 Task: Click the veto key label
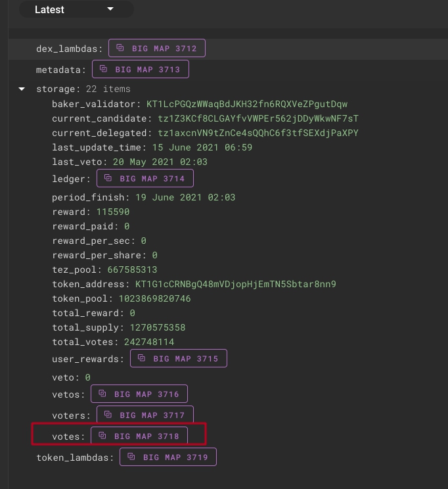point(66,378)
